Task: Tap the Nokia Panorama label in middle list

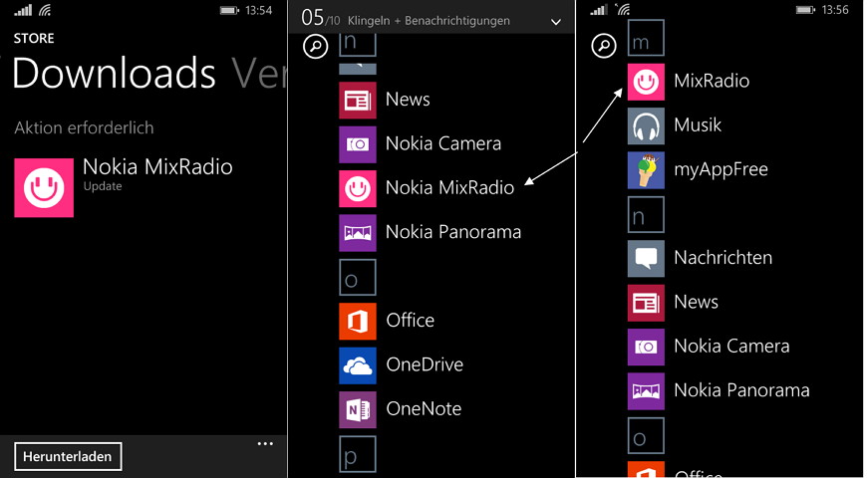Action: (x=453, y=232)
